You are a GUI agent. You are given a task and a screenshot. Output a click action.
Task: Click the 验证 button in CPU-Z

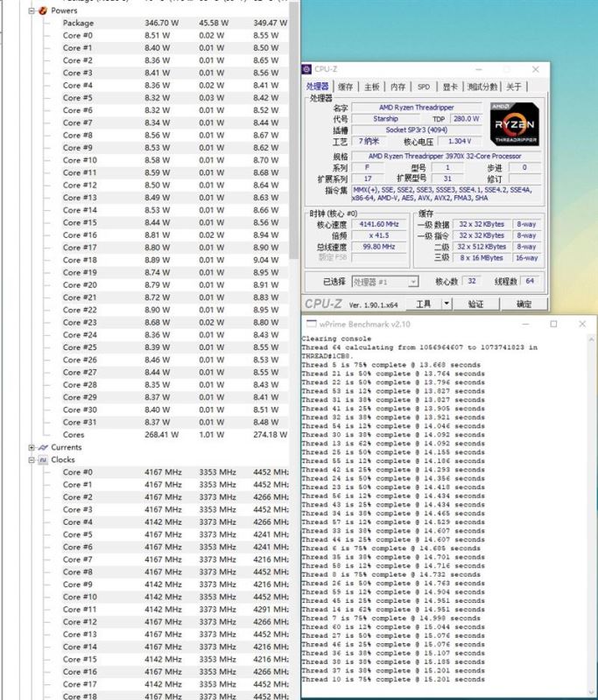coord(475,304)
